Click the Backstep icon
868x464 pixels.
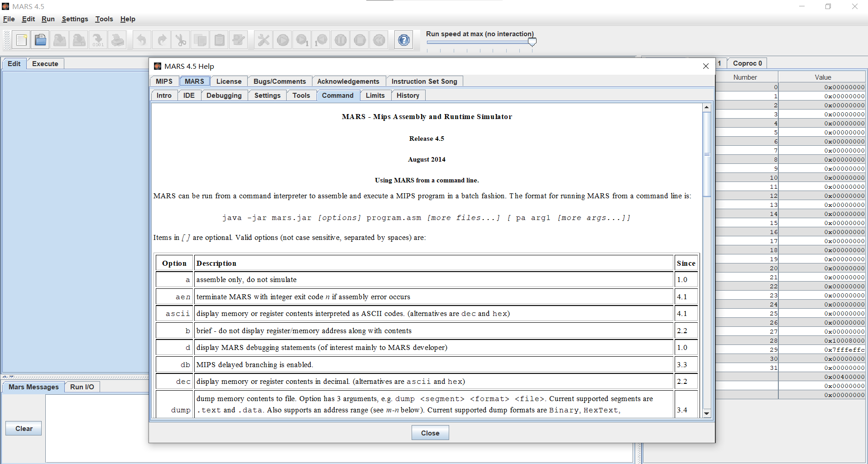(x=321, y=40)
